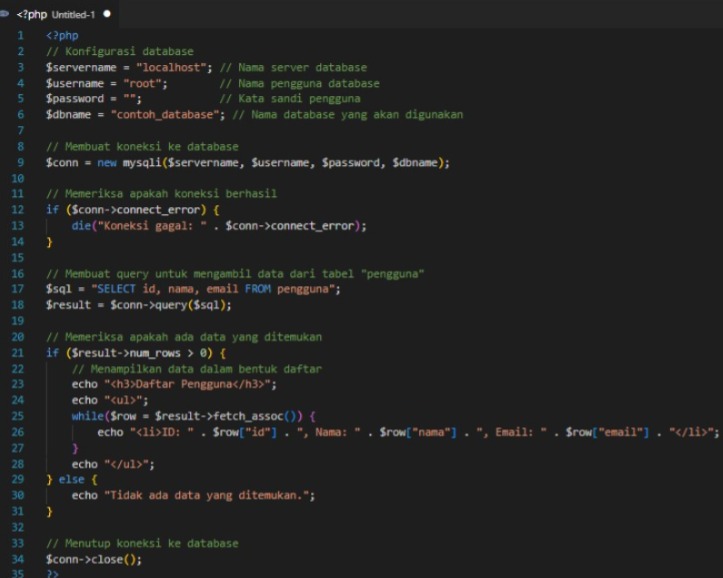The image size is (723, 578).
Task: Click line number 26 in the gutter
Action: pyautogui.click(x=18, y=432)
